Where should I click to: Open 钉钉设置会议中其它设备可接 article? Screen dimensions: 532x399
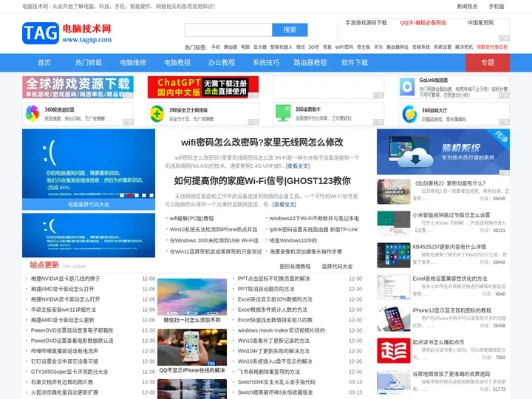pos(64,361)
